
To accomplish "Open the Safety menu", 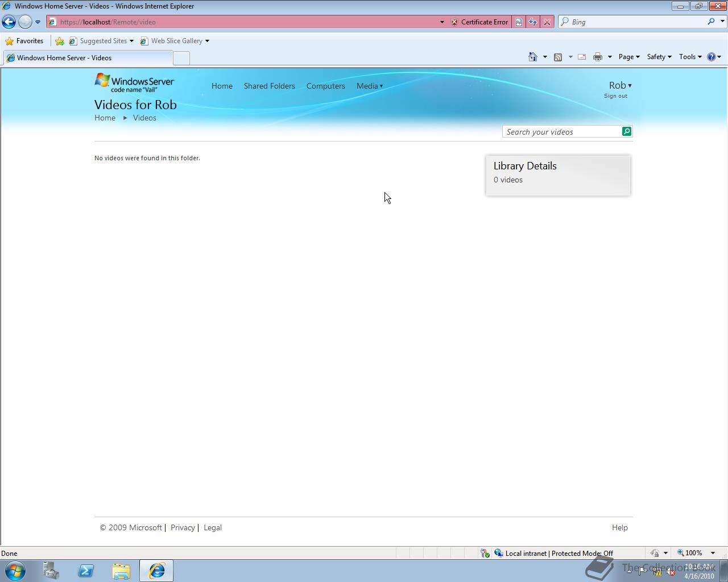I will click(659, 57).
